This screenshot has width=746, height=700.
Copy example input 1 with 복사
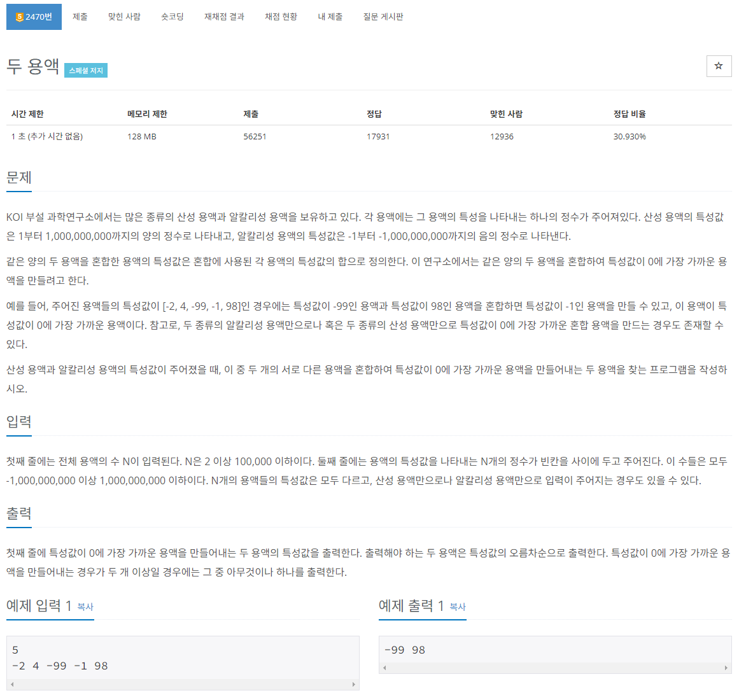(x=85, y=607)
